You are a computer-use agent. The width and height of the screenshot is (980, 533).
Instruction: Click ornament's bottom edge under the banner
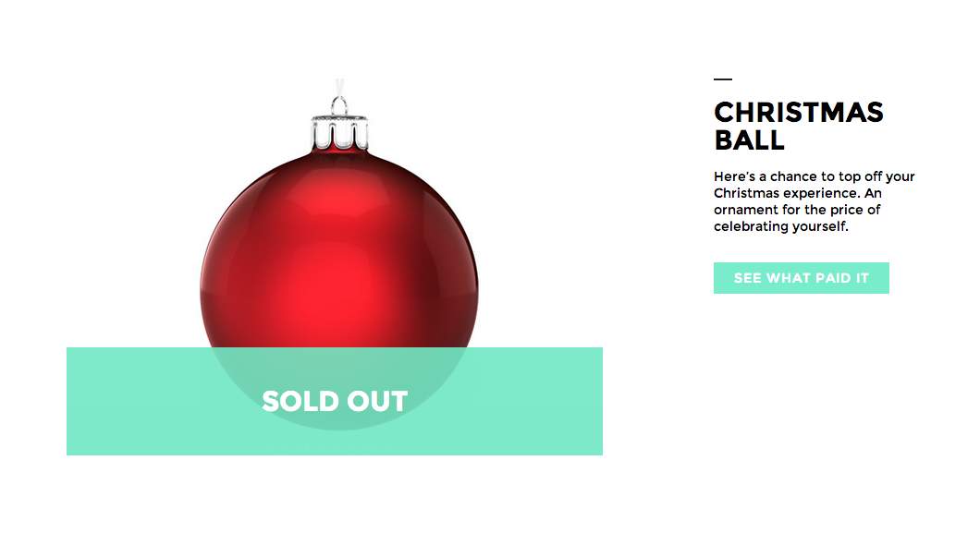(338, 427)
